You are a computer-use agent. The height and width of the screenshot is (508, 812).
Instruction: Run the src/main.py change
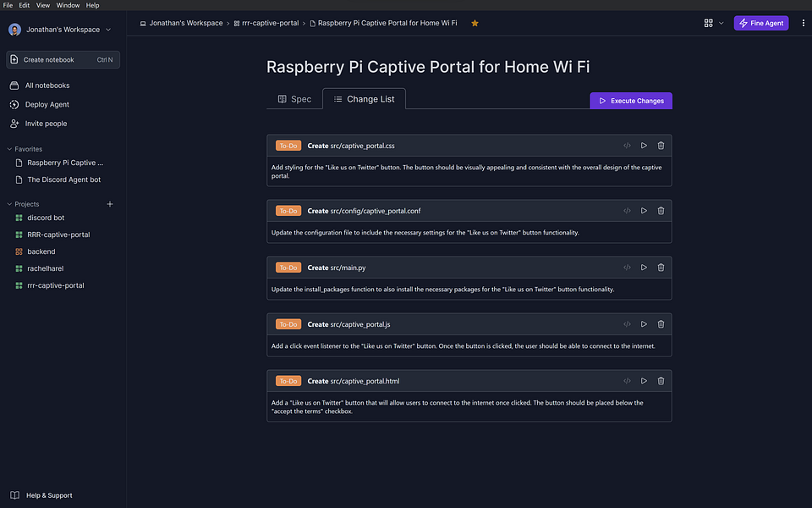[x=644, y=267]
